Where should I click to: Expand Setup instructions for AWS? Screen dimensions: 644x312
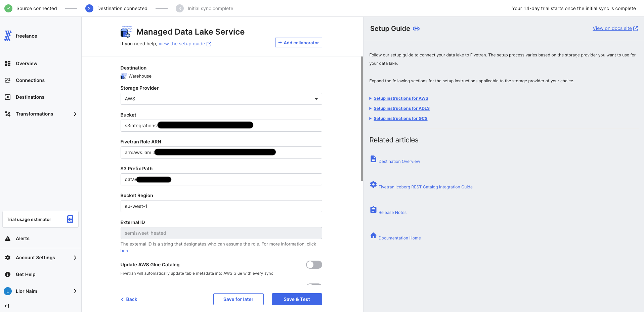click(400, 98)
